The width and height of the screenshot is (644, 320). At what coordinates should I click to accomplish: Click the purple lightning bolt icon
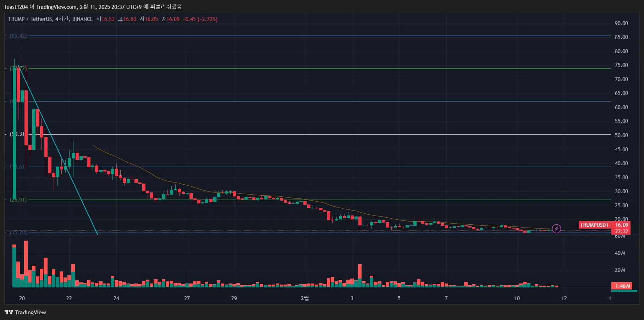point(556,229)
